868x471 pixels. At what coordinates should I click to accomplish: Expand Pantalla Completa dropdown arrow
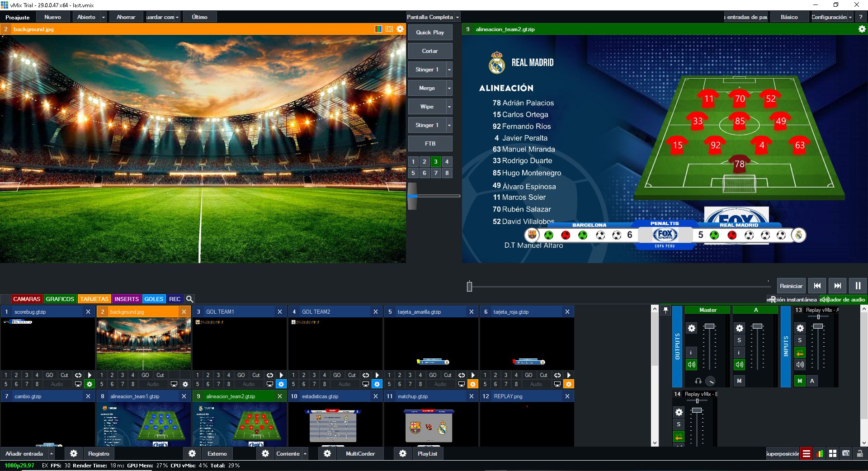tap(458, 17)
